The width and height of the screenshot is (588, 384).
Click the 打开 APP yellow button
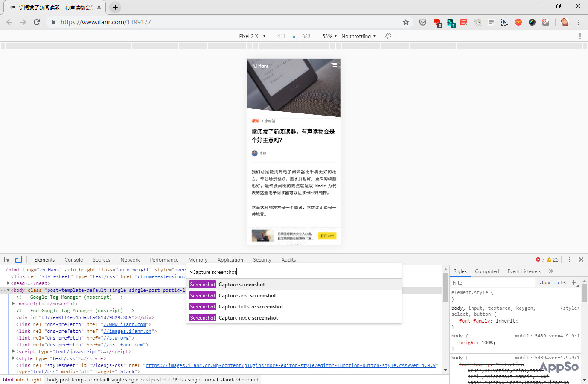point(327,235)
